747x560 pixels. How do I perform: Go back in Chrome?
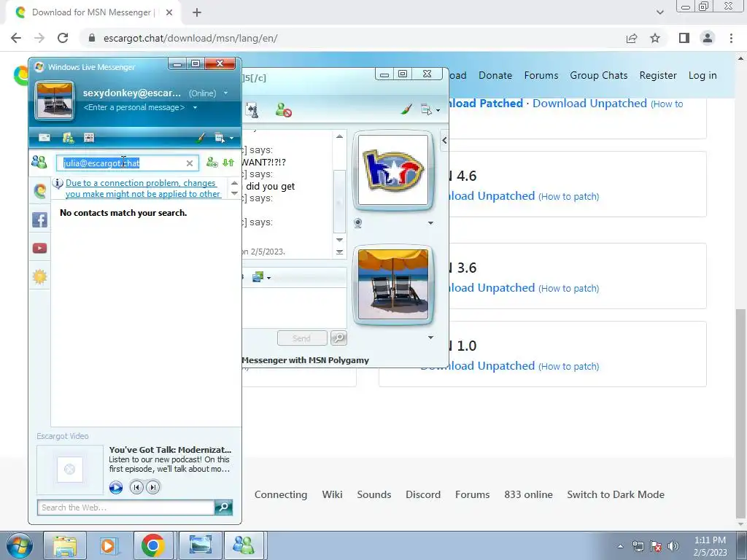[16, 38]
